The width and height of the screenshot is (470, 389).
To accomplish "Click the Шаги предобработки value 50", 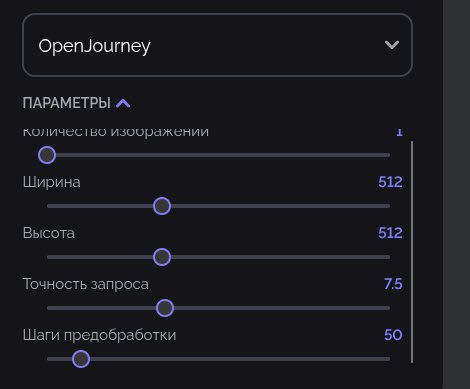I will (x=393, y=335).
